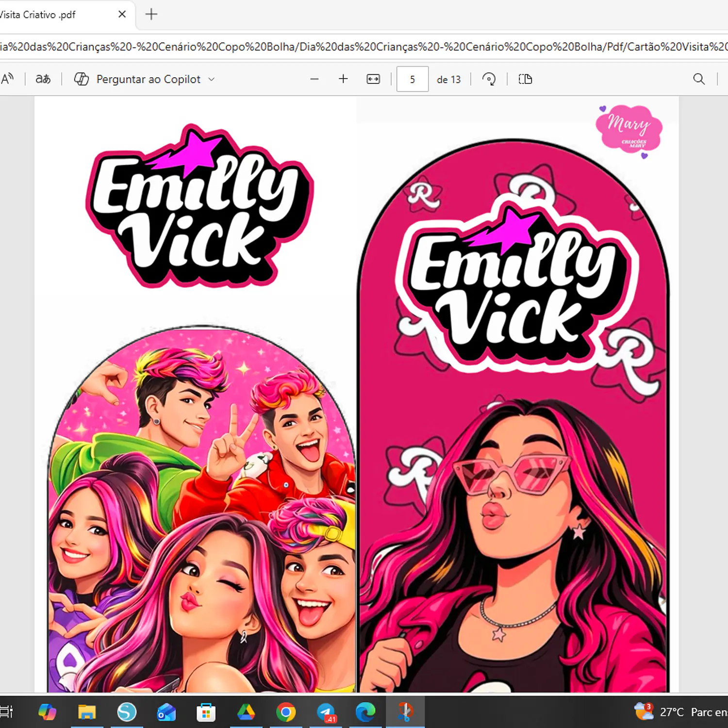Screen dimensions: 728x728
Task: Click the rotate page icon
Action: point(489,79)
